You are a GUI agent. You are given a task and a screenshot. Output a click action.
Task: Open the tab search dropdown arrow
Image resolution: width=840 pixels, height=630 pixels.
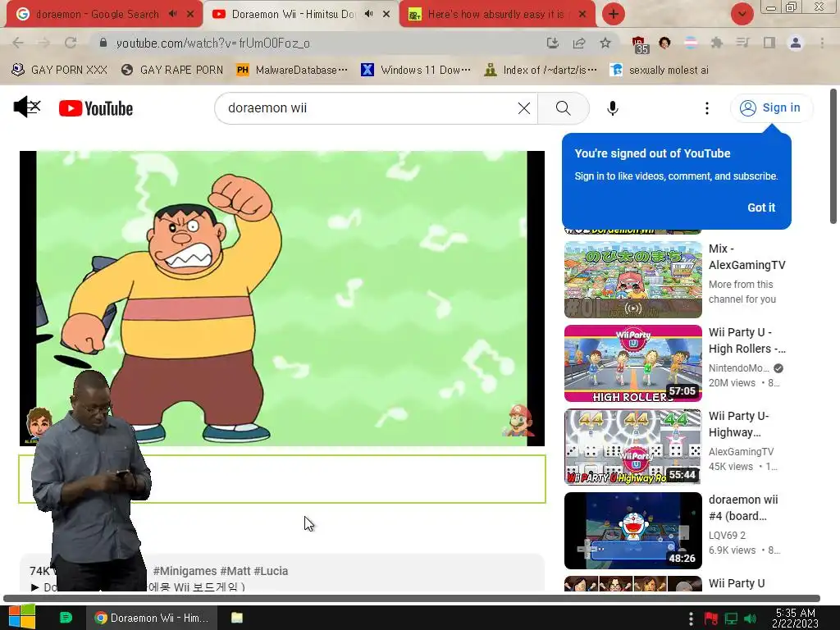(742, 14)
